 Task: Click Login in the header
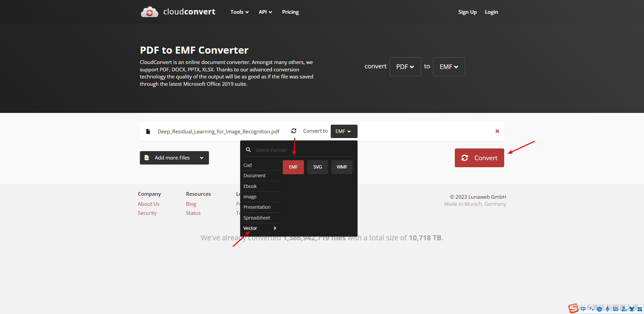click(x=491, y=12)
